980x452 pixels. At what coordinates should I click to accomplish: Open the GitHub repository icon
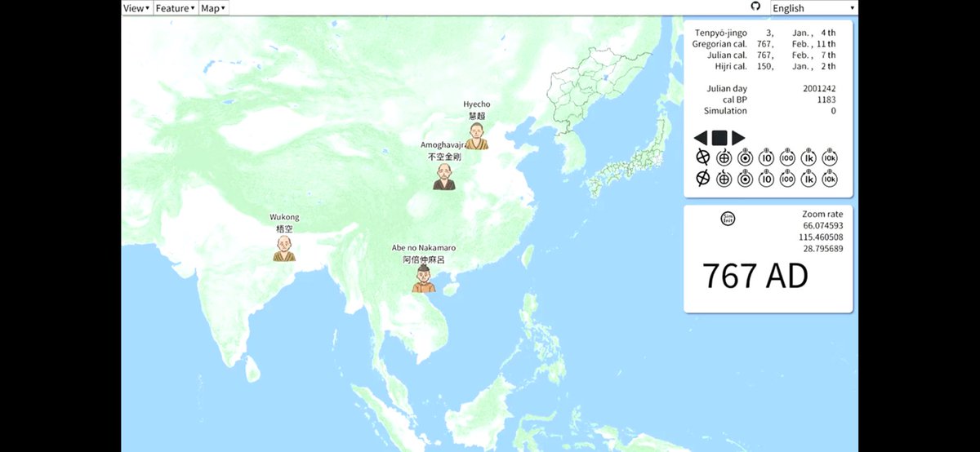pyautogui.click(x=755, y=7)
